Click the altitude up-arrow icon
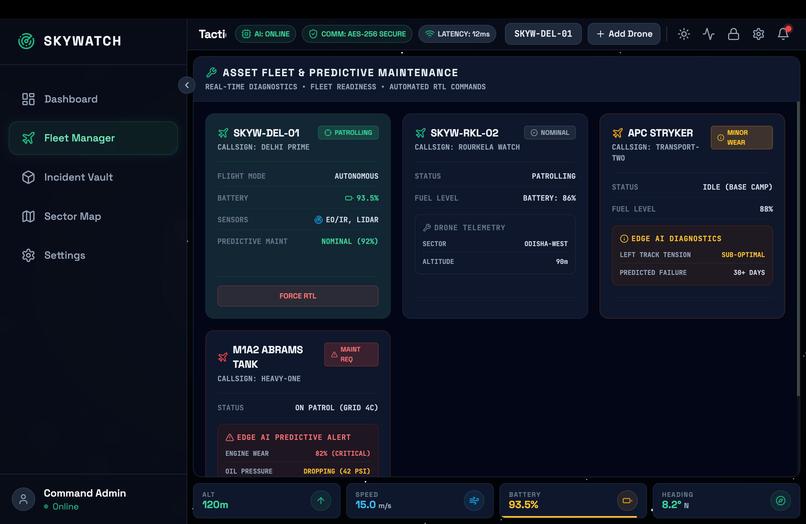Screen dimensions: 806x524 tap(321, 500)
